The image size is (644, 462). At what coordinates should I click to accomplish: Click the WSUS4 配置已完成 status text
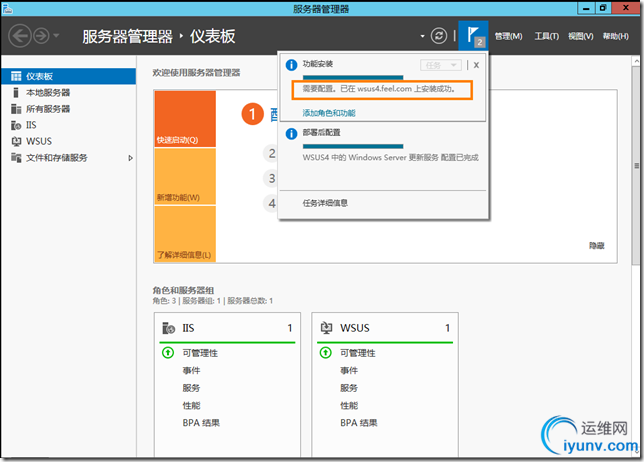391,158
